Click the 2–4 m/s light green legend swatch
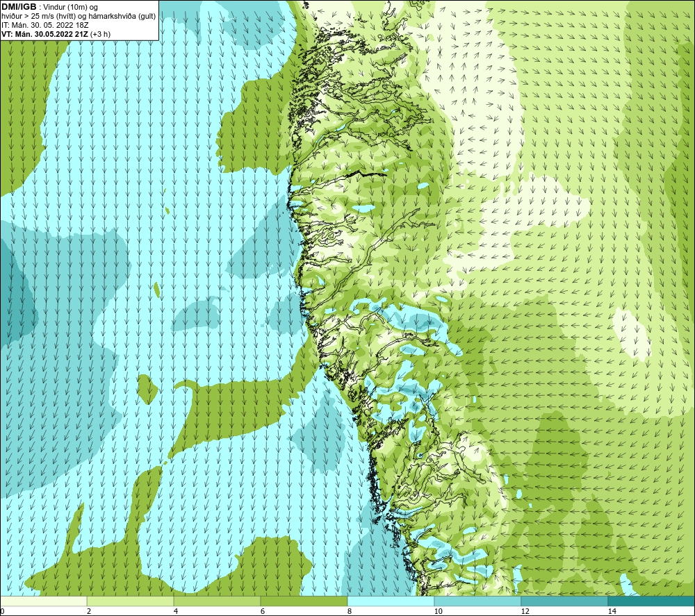Viewport: 695px width, 616px height. pyautogui.click(x=131, y=601)
